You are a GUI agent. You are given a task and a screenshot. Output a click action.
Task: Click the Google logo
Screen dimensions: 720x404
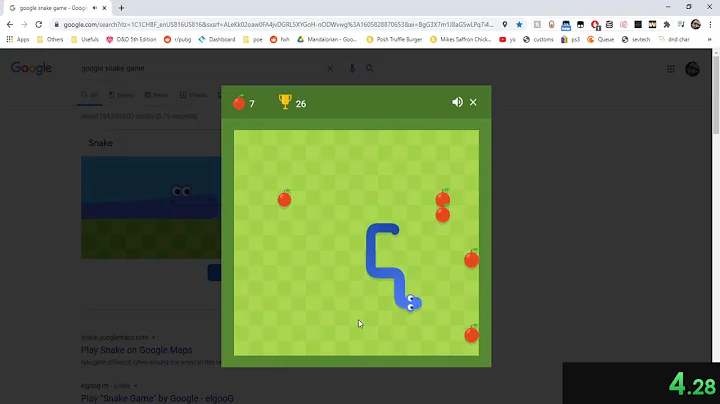(31, 68)
